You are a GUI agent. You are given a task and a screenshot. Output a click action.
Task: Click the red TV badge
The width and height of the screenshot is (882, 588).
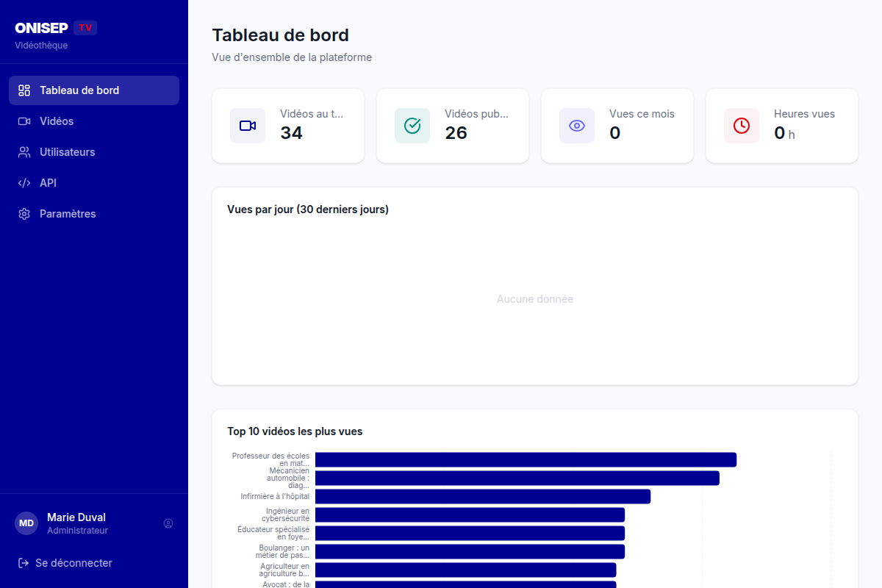point(85,28)
